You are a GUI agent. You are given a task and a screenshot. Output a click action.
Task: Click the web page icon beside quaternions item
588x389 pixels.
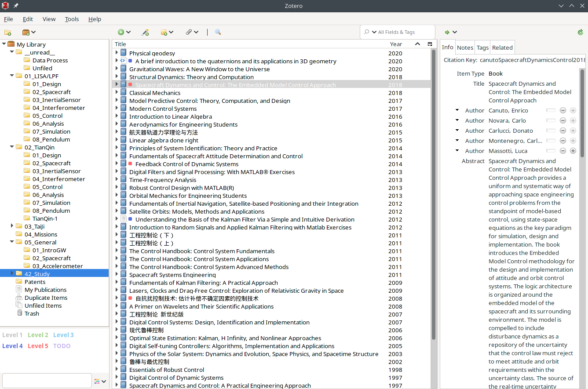123,61
